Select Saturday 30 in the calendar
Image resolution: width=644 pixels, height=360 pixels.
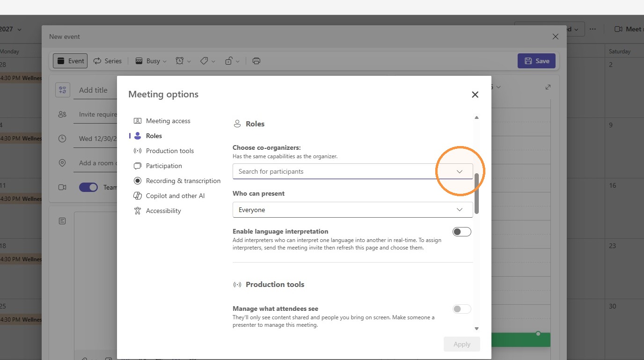point(624,329)
